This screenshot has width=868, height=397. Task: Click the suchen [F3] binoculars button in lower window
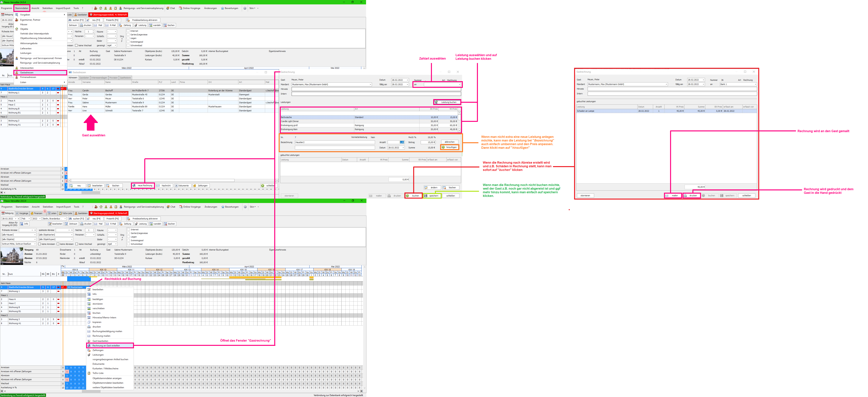(77, 219)
